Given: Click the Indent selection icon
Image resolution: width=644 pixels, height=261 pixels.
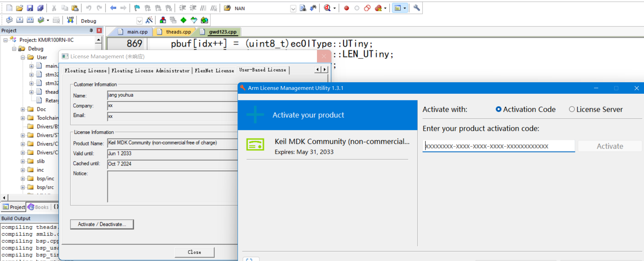Looking at the screenshot, I should tap(182, 8).
